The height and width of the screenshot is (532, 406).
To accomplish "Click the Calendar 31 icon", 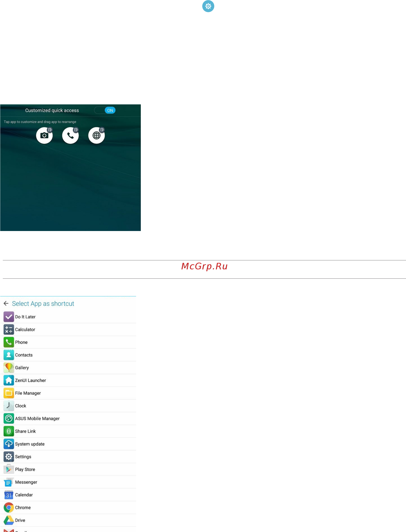I will tap(9, 495).
